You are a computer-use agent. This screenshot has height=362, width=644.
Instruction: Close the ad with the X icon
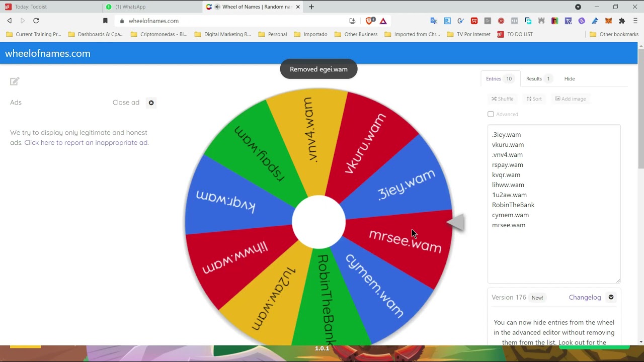(x=151, y=103)
